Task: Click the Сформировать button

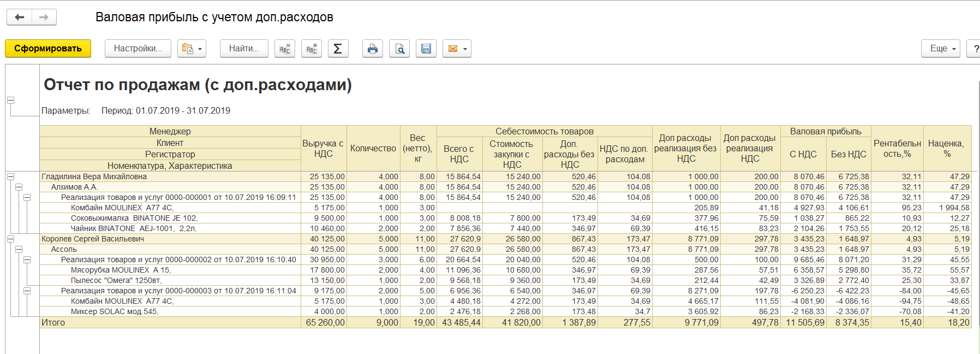Action: click(48, 49)
